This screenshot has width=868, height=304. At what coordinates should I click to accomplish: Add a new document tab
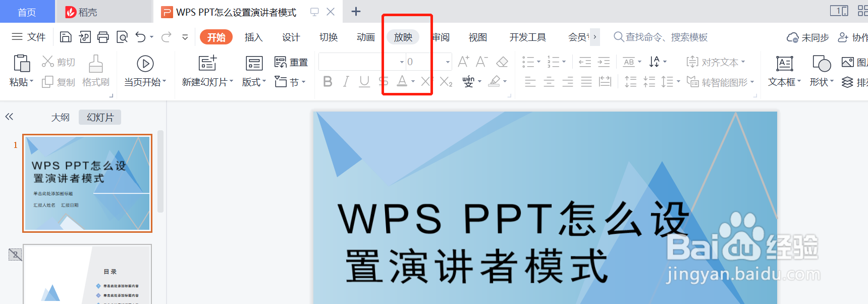pyautogui.click(x=356, y=11)
